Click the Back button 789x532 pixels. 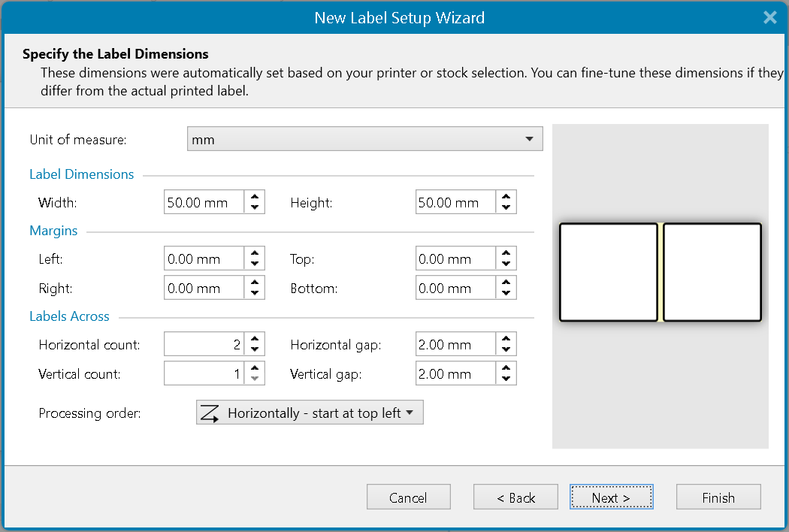(x=515, y=497)
